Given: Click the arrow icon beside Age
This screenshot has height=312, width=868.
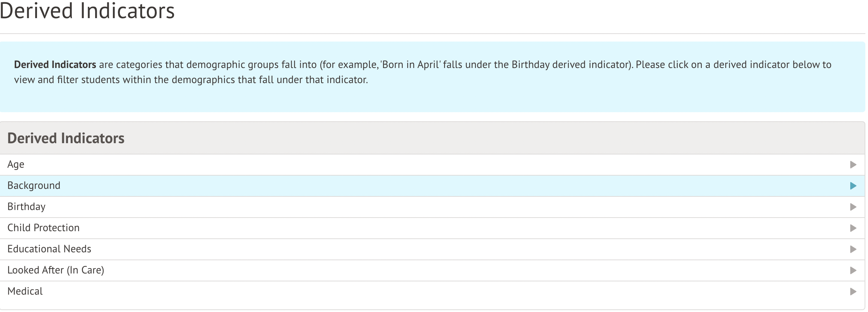Looking at the screenshot, I should coord(853,165).
